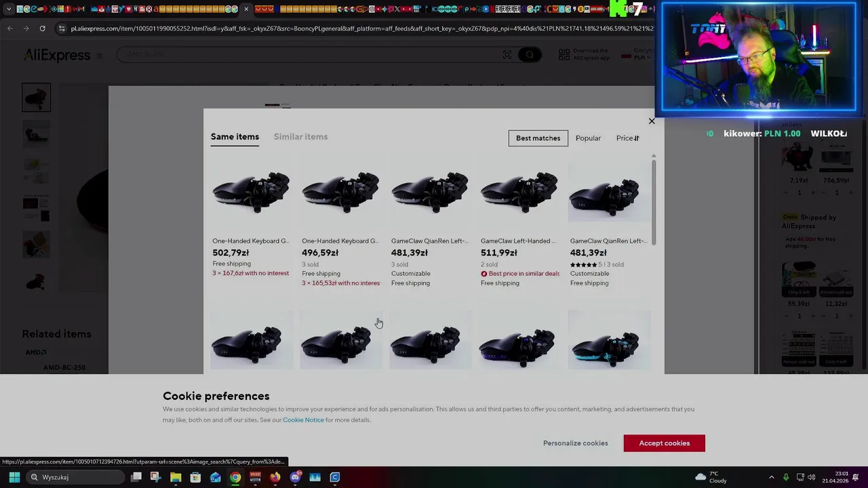Image resolution: width=868 pixels, height=488 pixels.
Task: Open Discord from taskbar
Action: pos(295,477)
